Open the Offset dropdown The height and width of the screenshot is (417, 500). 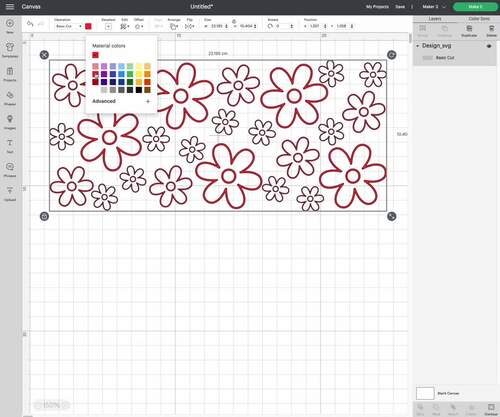point(139,26)
